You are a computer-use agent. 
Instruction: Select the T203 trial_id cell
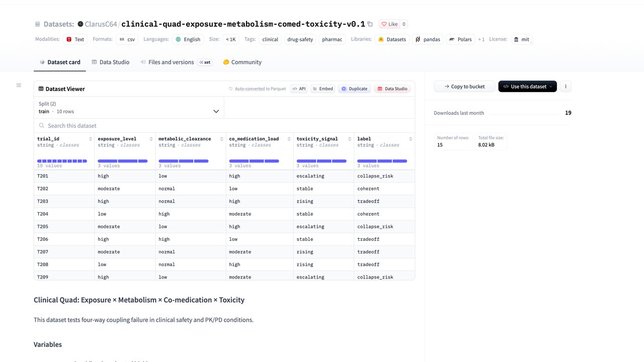click(x=64, y=201)
